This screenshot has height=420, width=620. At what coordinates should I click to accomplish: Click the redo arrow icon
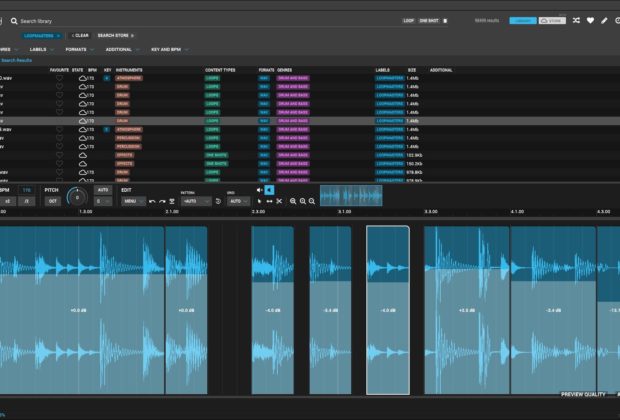click(162, 202)
